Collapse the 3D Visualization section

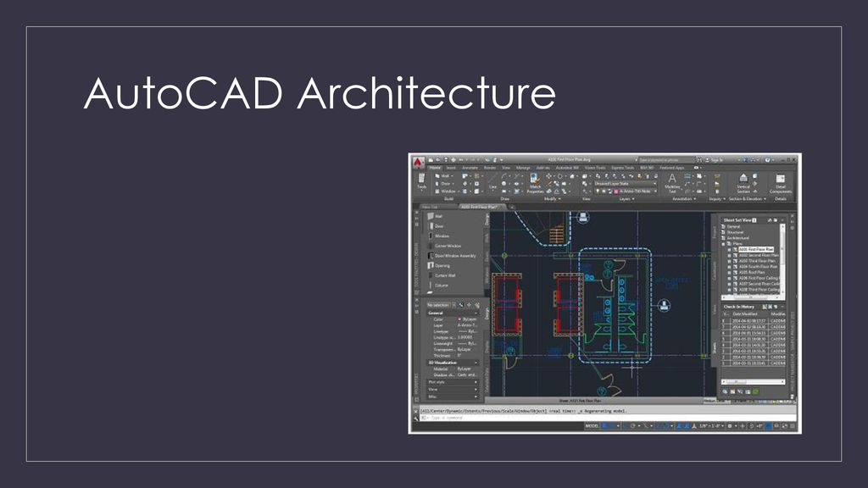click(476, 363)
